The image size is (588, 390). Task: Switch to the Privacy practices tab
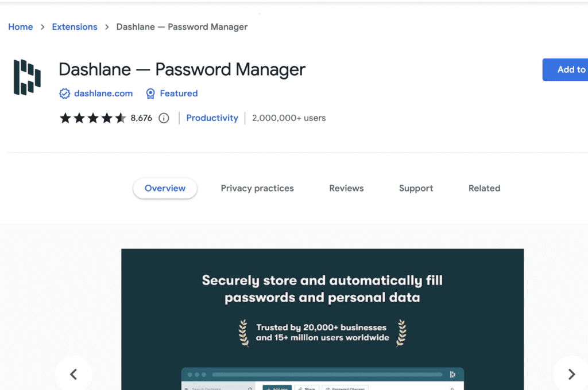point(257,189)
